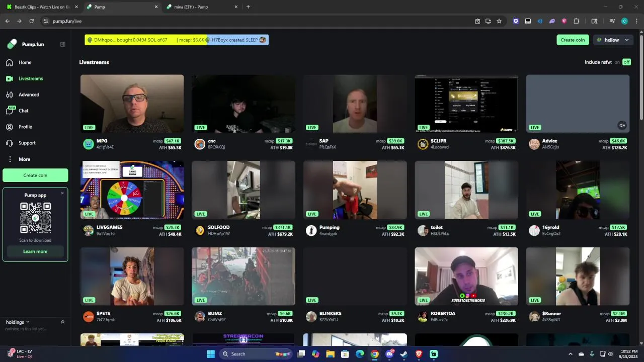Click green Create coin sidebar button
The image size is (644, 362).
coord(35,175)
